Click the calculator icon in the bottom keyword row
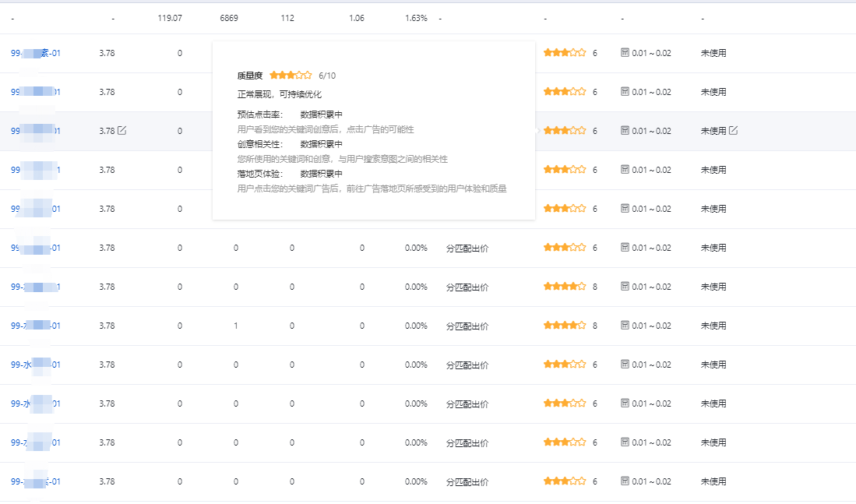 click(x=625, y=481)
